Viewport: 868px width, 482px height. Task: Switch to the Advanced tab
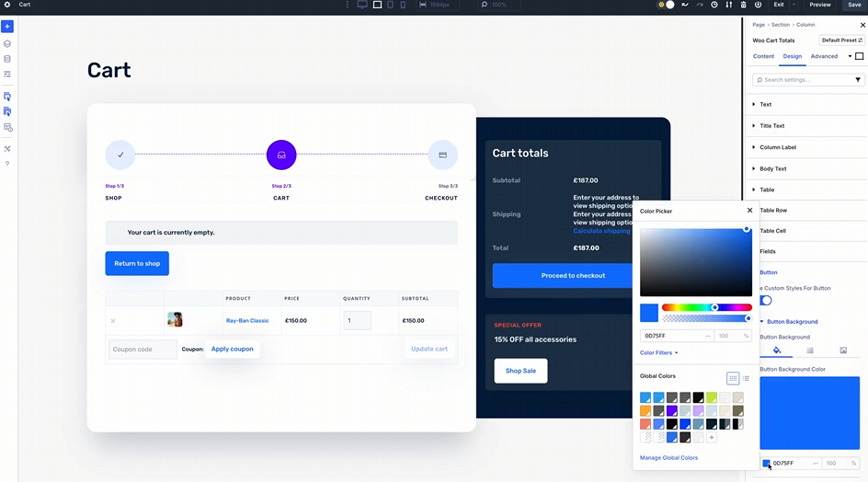coord(824,56)
